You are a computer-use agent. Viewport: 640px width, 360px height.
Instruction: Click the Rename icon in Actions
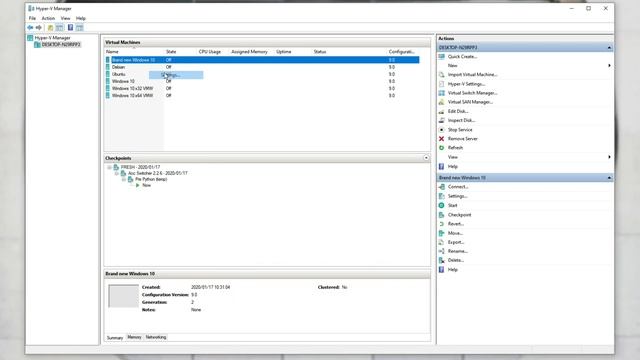pyautogui.click(x=442, y=251)
